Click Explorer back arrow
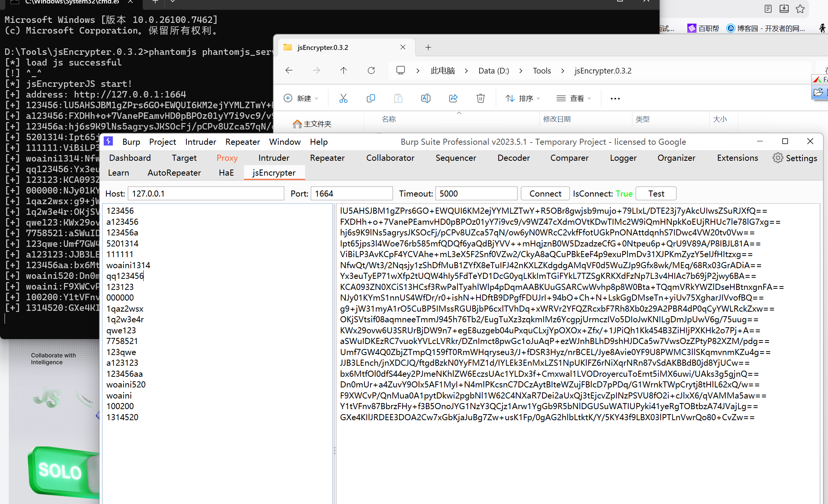The image size is (828, 504). point(289,70)
